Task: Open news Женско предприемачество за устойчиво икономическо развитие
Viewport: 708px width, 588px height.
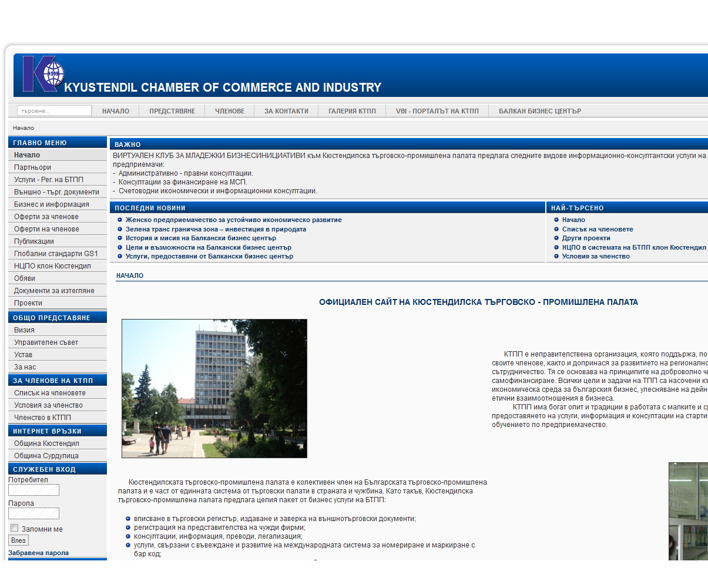Action: [233, 220]
